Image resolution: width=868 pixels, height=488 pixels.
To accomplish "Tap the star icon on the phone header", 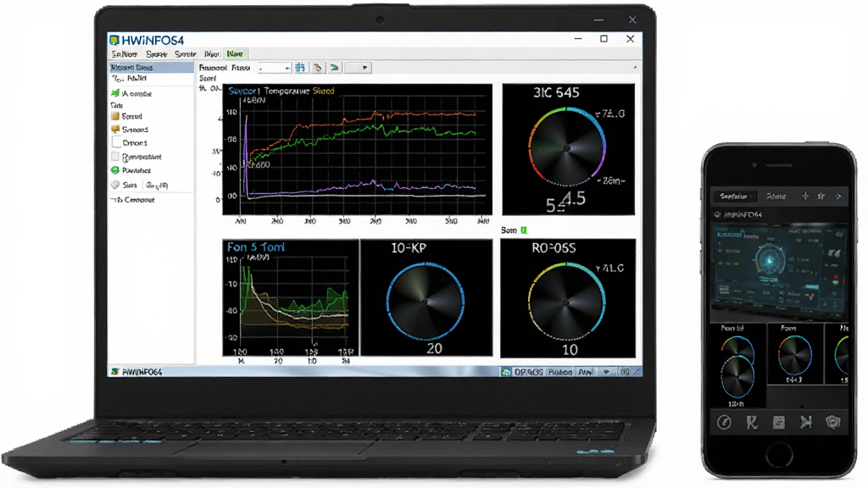I will pyautogui.click(x=821, y=196).
